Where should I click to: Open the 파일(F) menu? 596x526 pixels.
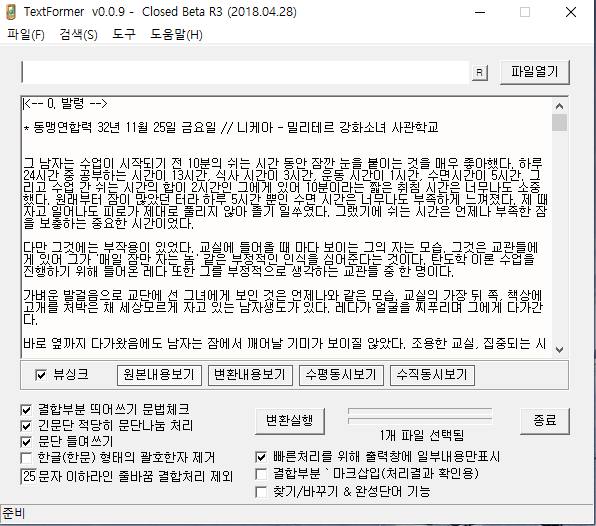coord(26,35)
